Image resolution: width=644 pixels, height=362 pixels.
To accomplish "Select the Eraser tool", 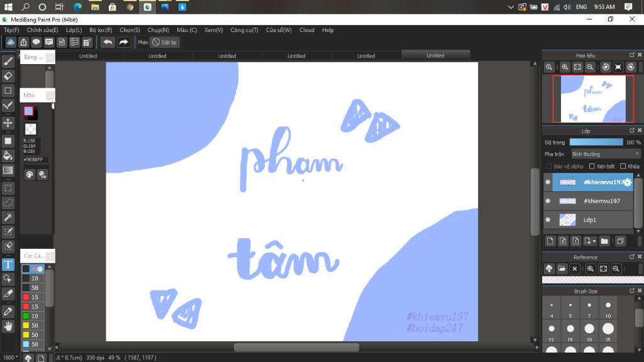I will (x=8, y=76).
